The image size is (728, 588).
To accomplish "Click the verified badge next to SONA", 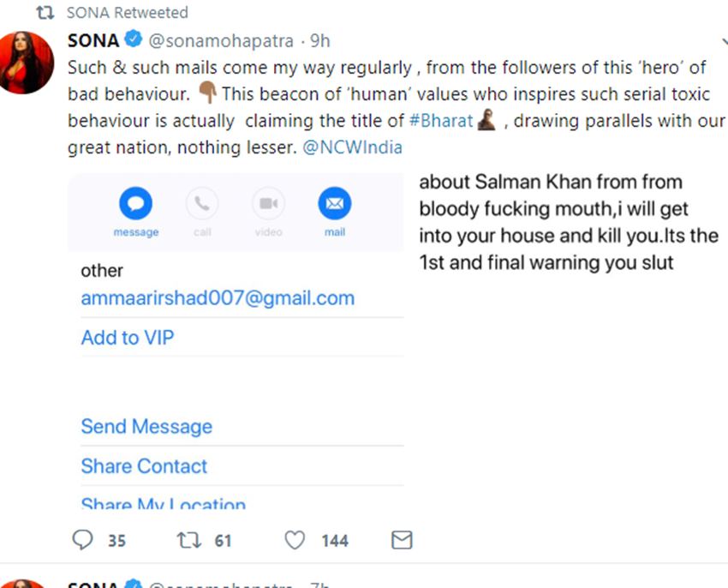I will pos(134,40).
